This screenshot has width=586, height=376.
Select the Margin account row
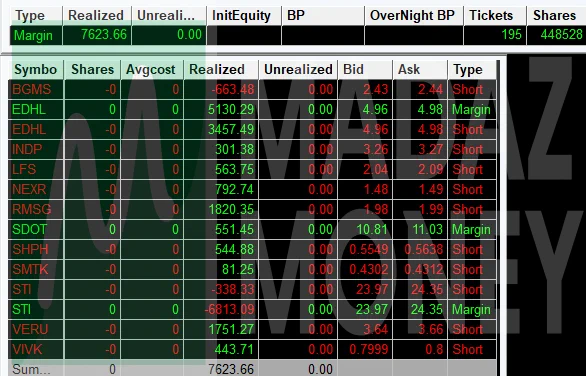tap(298, 35)
